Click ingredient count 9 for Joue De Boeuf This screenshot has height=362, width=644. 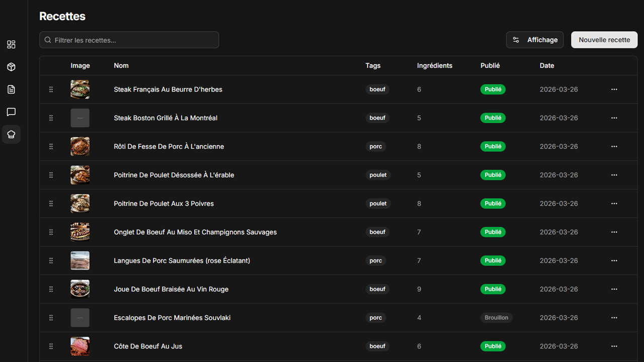click(419, 289)
